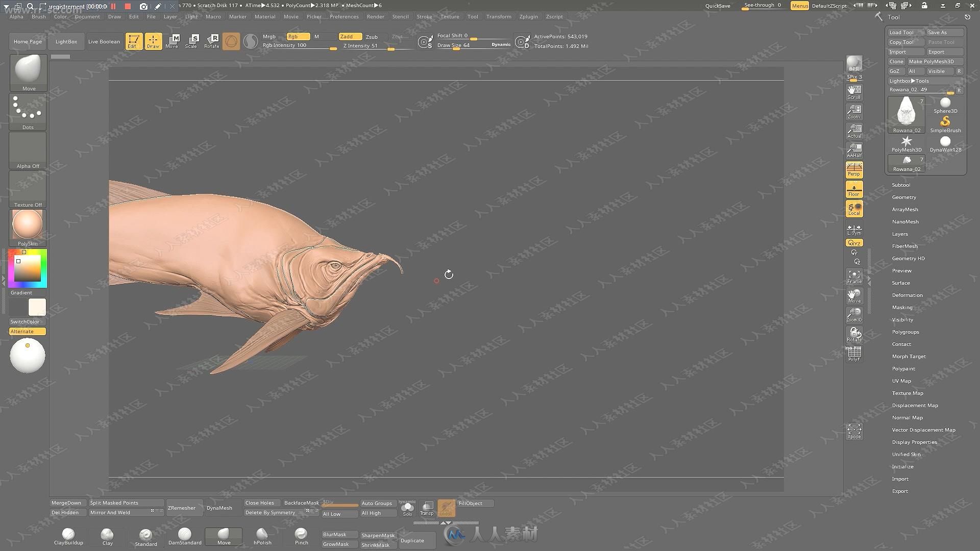980x551 pixels.
Task: Select the Pinch brush
Action: [301, 534]
